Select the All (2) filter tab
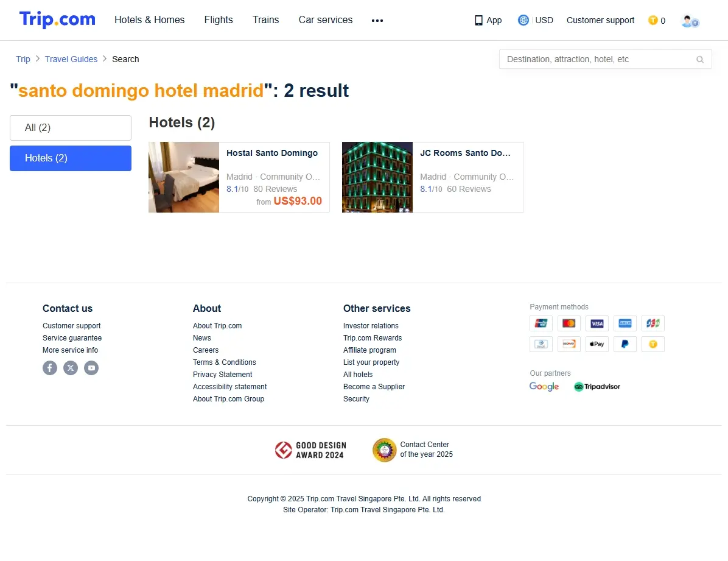 (x=71, y=128)
